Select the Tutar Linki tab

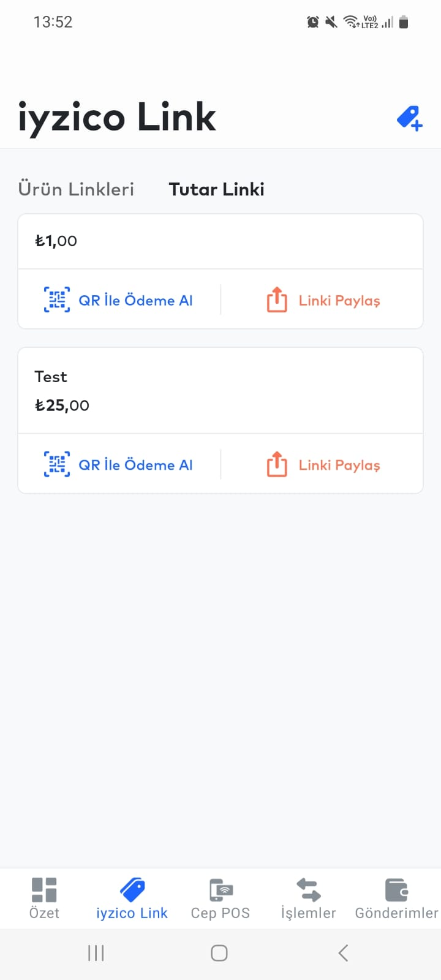(216, 189)
